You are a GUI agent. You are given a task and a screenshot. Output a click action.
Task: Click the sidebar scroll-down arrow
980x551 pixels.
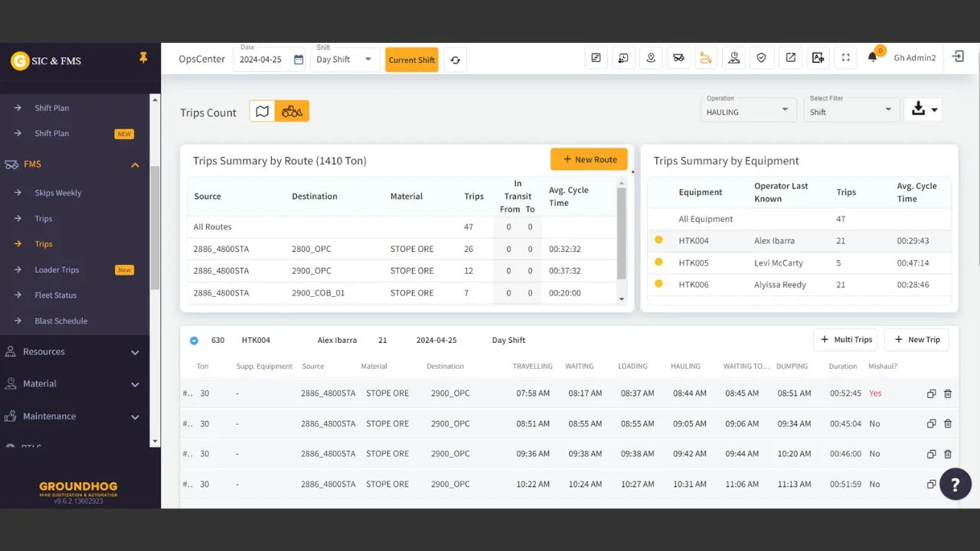(x=155, y=441)
